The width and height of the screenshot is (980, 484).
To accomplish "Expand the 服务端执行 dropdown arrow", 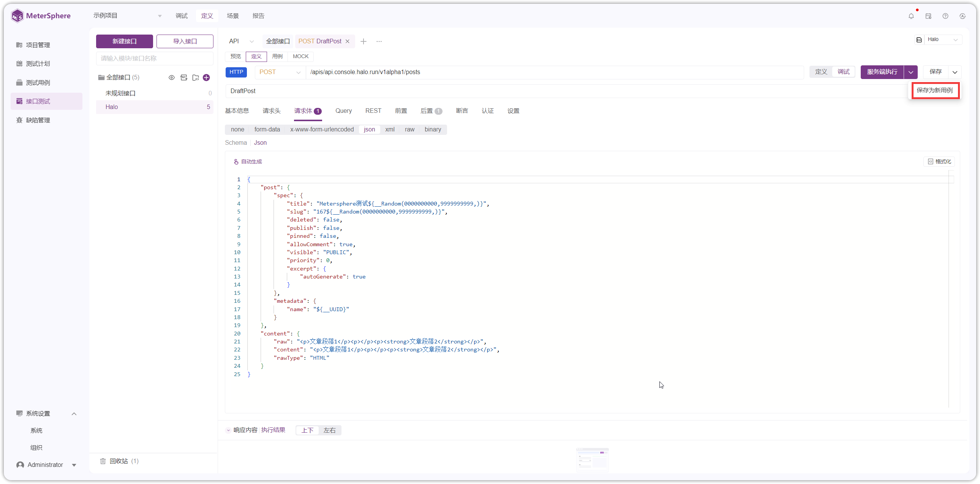I will point(911,72).
